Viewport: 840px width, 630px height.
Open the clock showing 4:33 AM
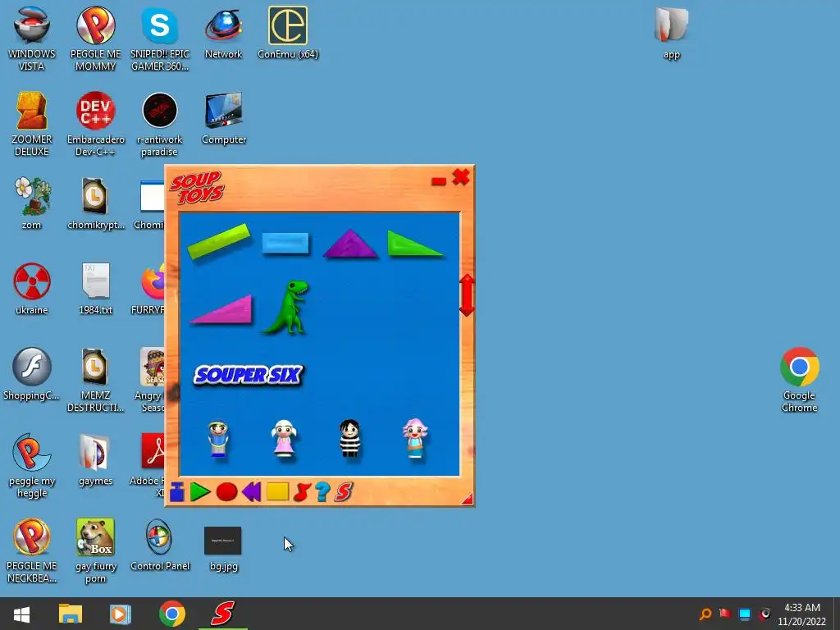(x=802, y=614)
